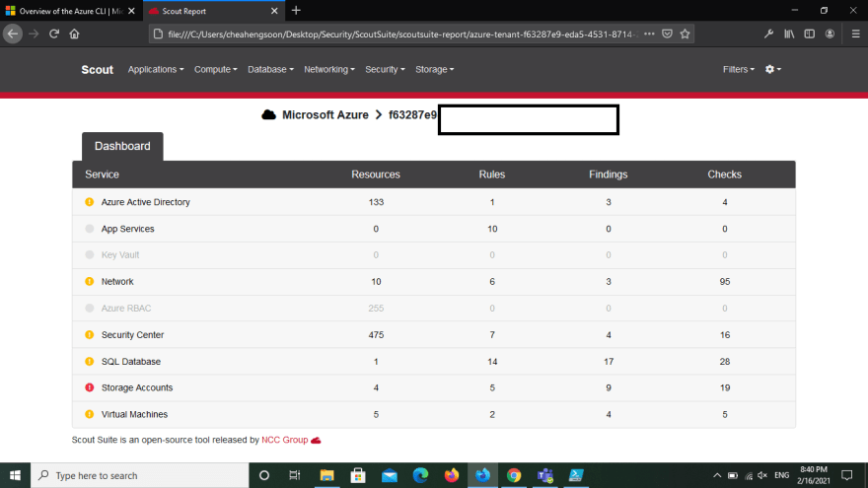
Task: Open page actions three-dot menu
Action: [x=649, y=34]
